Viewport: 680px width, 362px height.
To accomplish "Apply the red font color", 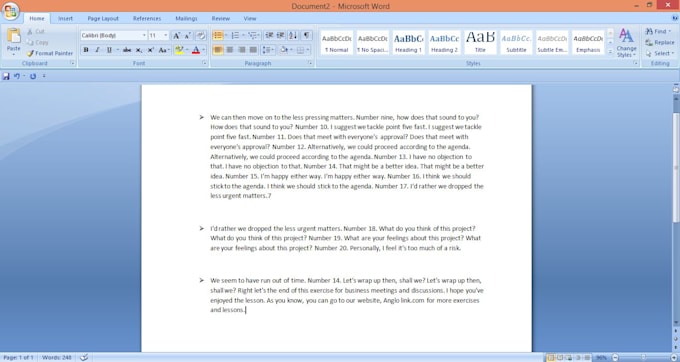I will [x=196, y=50].
